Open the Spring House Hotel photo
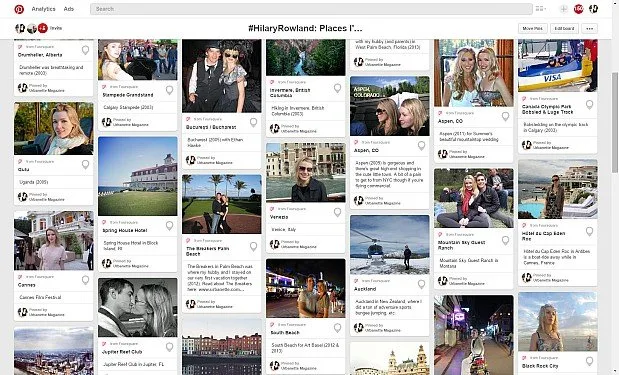The height and width of the screenshot is (375, 619). tap(138, 176)
